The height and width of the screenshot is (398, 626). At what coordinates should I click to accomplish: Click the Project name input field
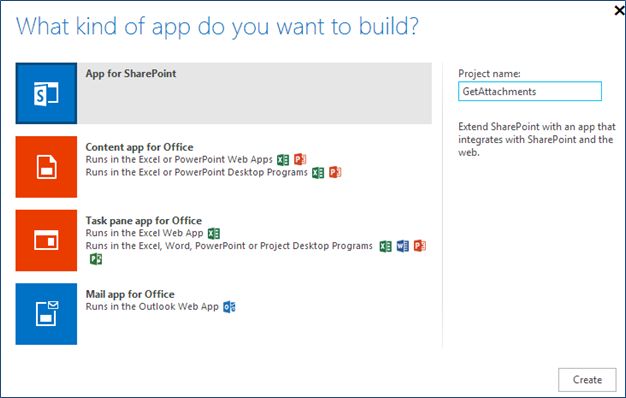click(530, 91)
